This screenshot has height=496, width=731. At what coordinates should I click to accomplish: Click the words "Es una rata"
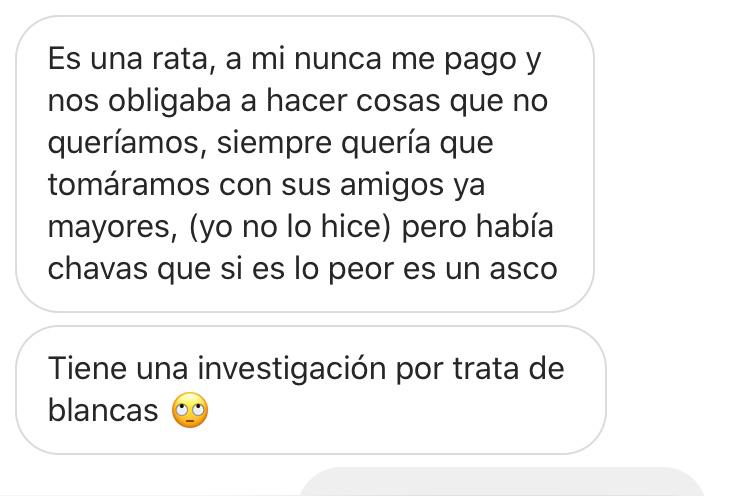(127, 59)
